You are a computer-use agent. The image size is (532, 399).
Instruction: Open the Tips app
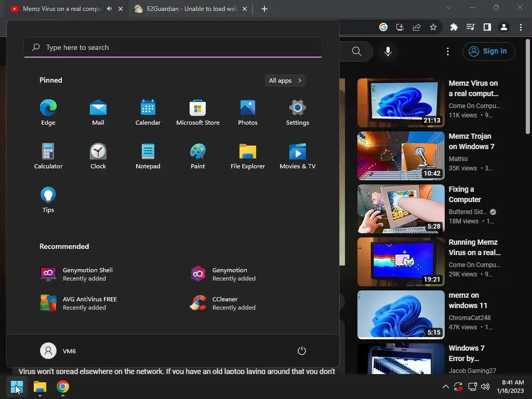pyautogui.click(x=48, y=200)
